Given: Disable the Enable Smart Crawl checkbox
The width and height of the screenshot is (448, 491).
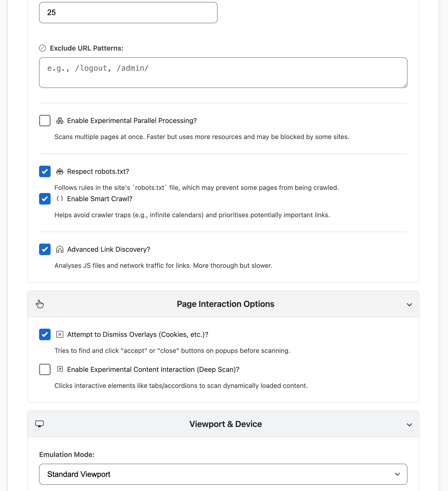Looking at the screenshot, I should click(45, 199).
